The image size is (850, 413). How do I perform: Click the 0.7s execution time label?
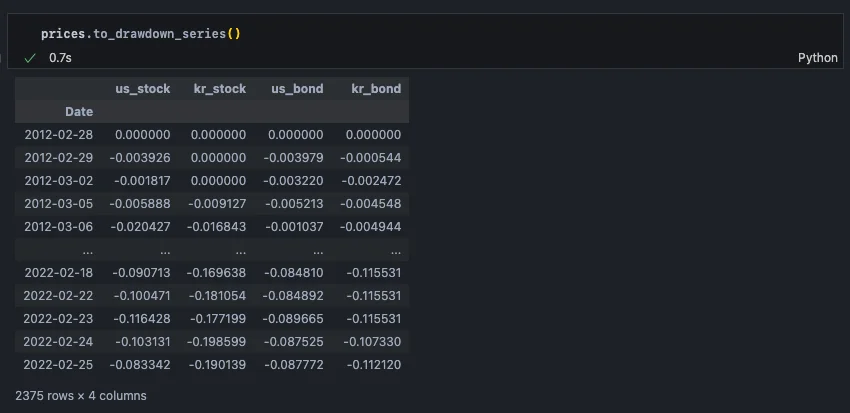(60, 58)
